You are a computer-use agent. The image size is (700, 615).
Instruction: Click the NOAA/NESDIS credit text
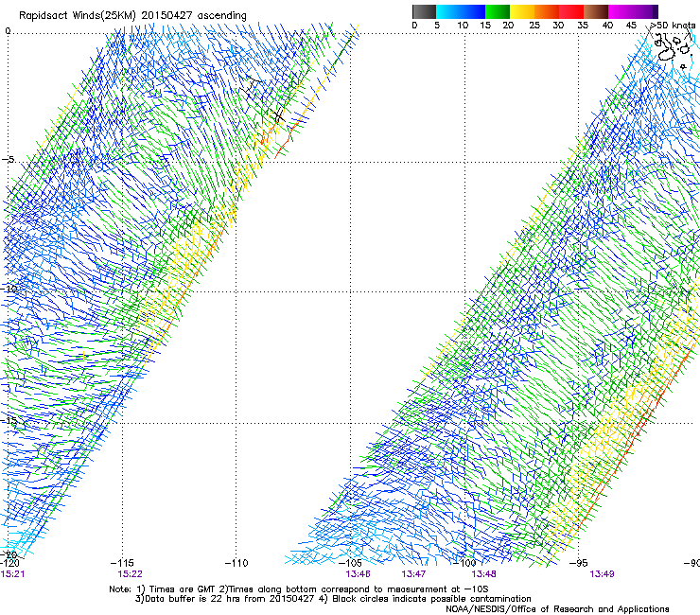(557, 609)
